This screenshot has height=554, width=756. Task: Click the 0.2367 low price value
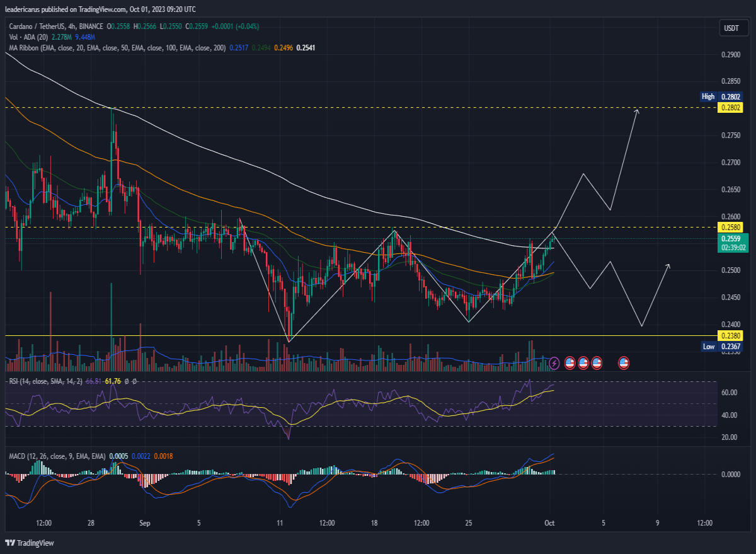point(731,346)
